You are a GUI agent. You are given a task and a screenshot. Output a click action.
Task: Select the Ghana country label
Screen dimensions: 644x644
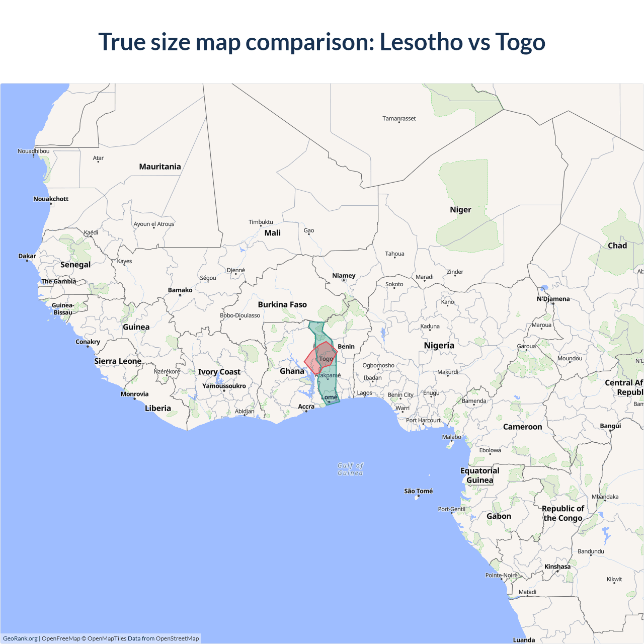(292, 371)
